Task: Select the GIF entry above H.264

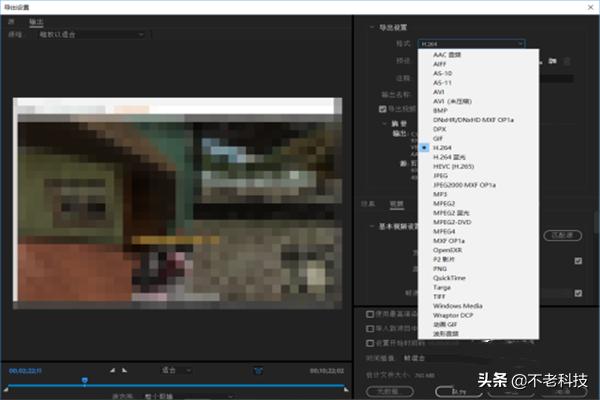Action: (438, 138)
